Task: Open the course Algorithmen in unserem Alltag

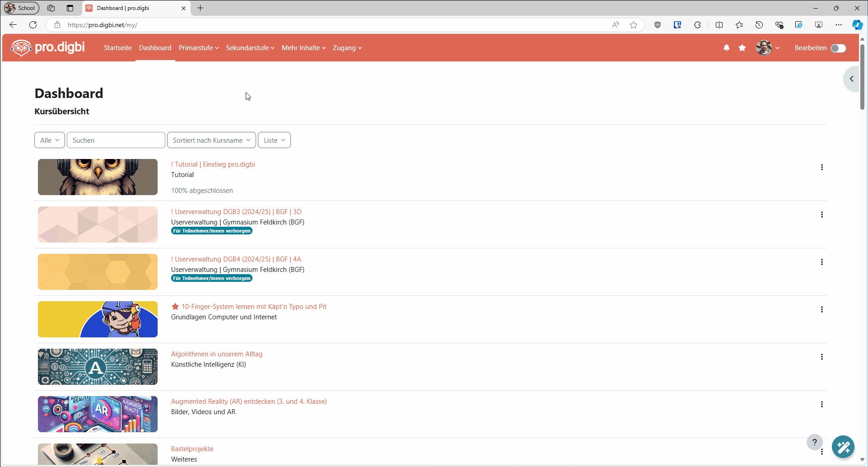Action: coord(216,354)
